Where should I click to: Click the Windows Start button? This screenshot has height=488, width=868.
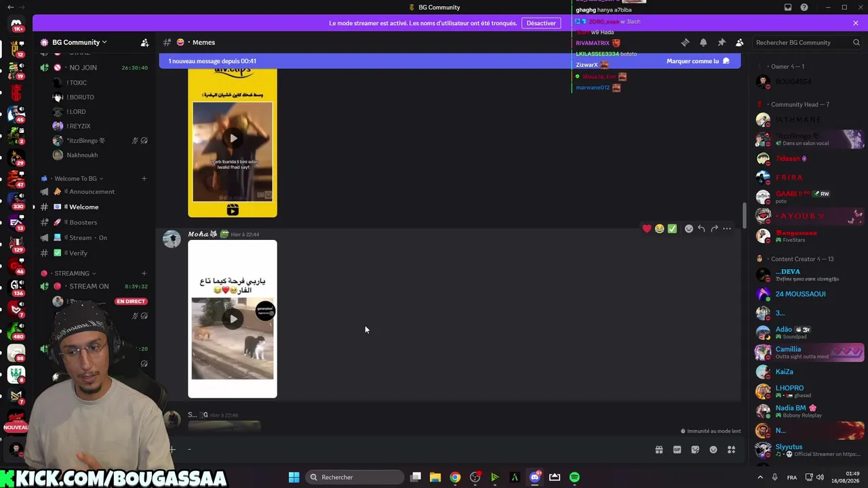tap(294, 477)
